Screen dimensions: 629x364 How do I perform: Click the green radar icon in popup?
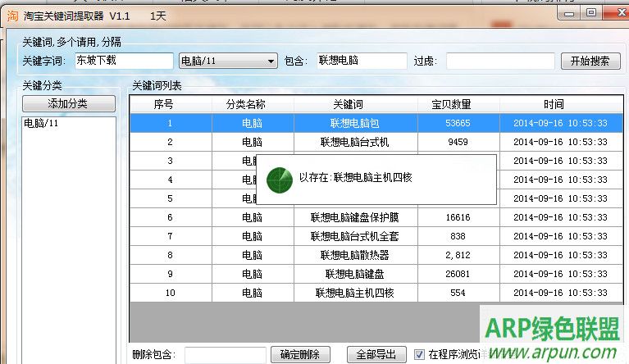click(280, 180)
